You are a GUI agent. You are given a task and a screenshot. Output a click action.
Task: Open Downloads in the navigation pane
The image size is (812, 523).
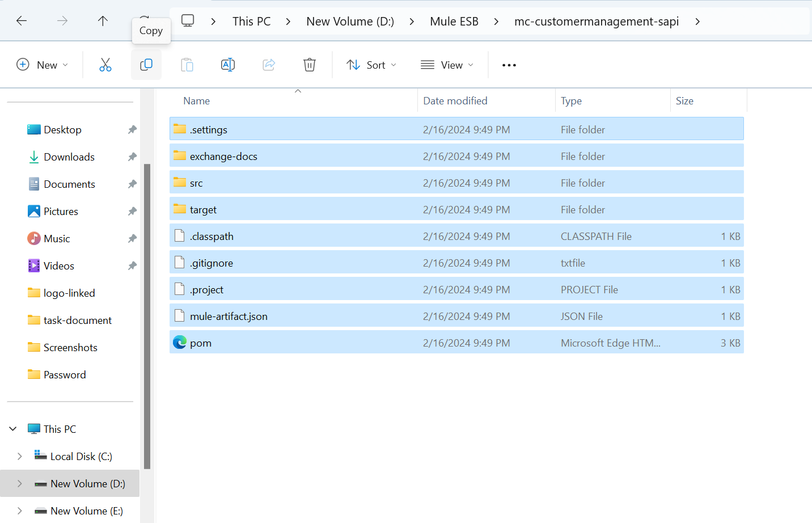tap(69, 157)
